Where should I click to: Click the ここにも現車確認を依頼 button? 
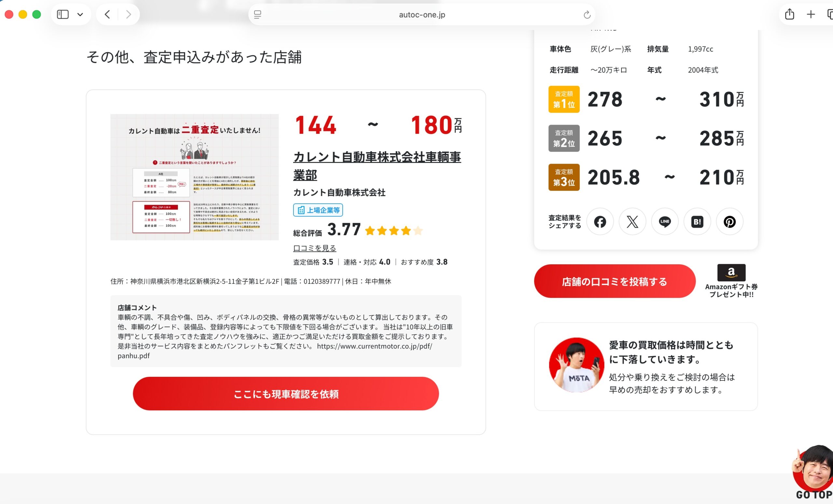(286, 394)
